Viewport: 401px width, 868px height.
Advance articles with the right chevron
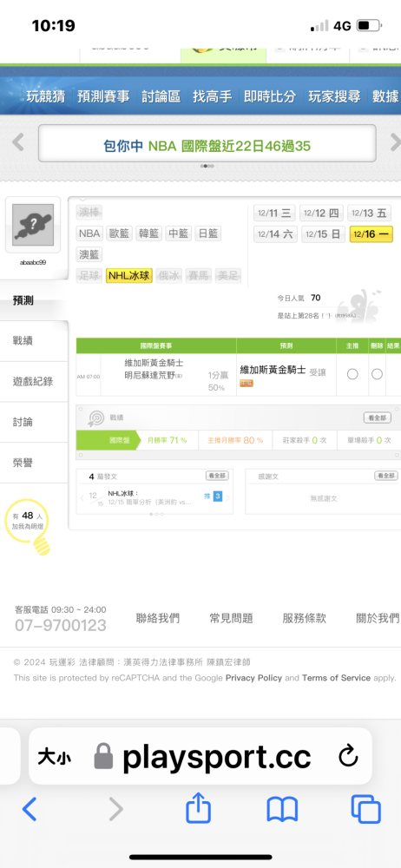(227, 497)
